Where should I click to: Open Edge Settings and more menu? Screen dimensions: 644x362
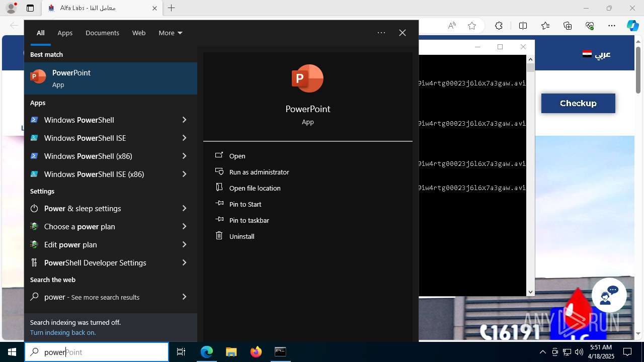[612, 26]
